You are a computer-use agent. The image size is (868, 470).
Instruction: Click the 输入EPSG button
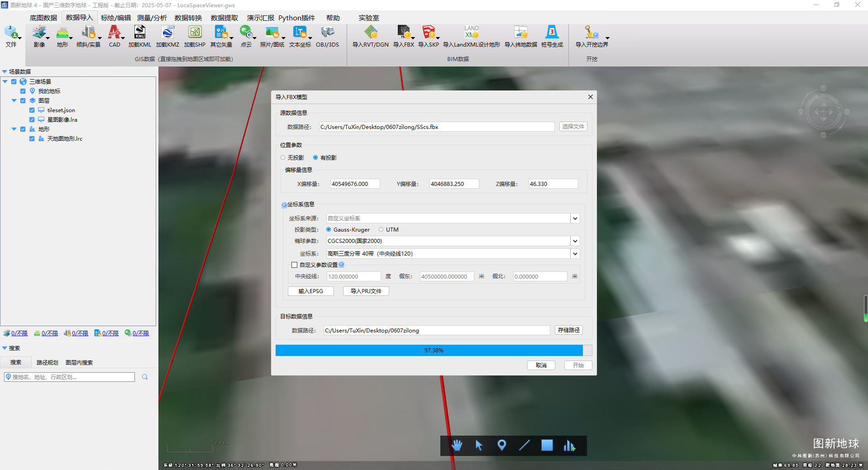[x=311, y=291]
